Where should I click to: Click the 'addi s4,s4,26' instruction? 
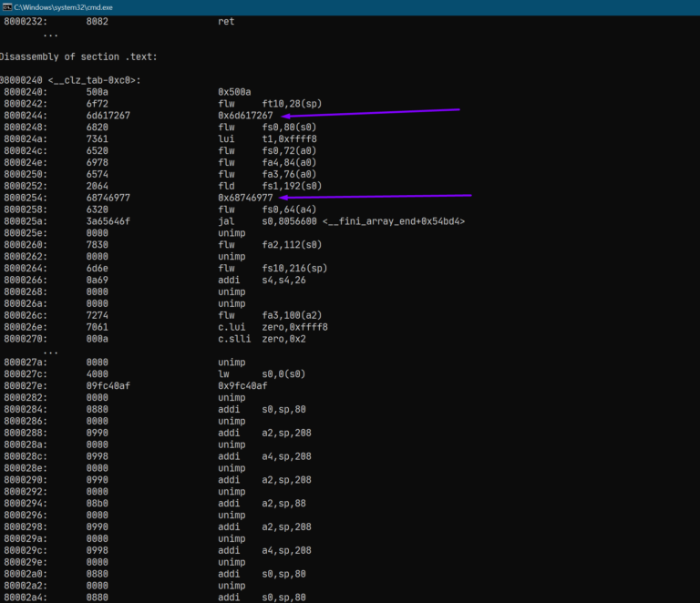(262, 280)
